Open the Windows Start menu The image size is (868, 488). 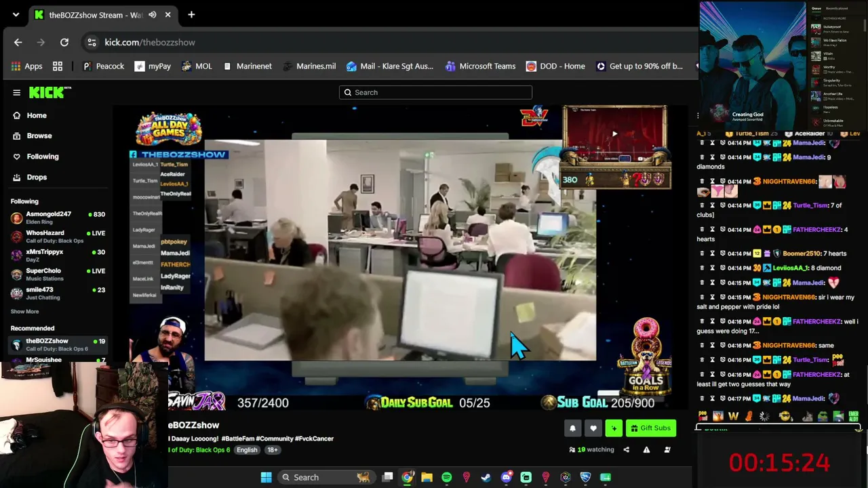click(266, 478)
